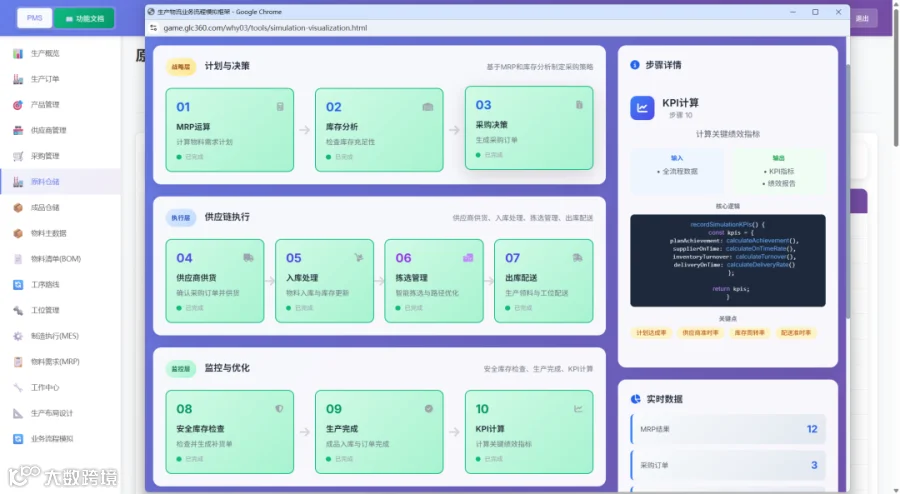Image resolution: width=900 pixels, height=494 pixels.
Task: Click the chart icon on step 10 card
Action: 578,409
